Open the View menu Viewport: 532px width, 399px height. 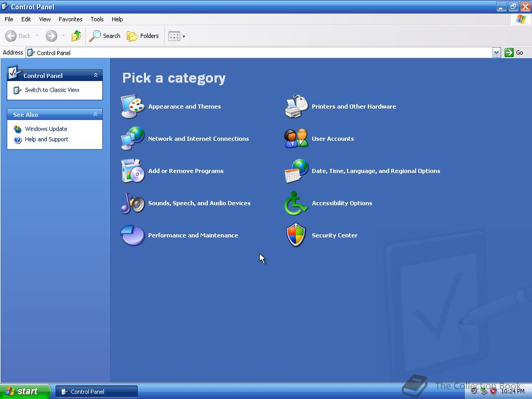[x=45, y=19]
